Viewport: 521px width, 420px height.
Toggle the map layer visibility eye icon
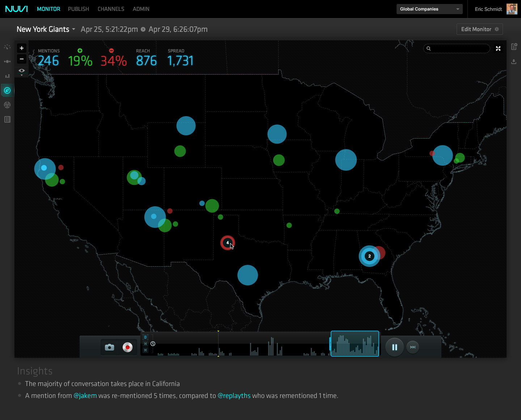tap(22, 71)
